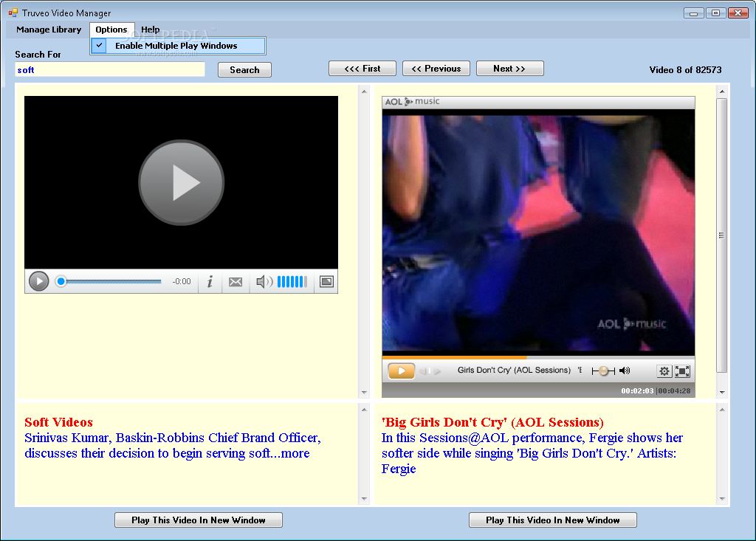Click up arrow of Fergie description scrollbar
The image size is (756, 541).
tap(722, 410)
